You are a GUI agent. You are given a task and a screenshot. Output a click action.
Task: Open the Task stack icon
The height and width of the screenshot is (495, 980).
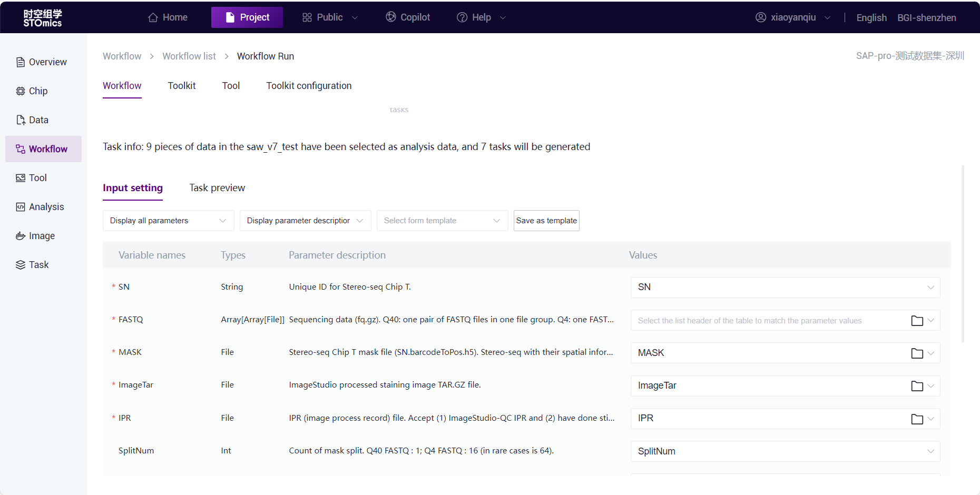tap(21, 265)
